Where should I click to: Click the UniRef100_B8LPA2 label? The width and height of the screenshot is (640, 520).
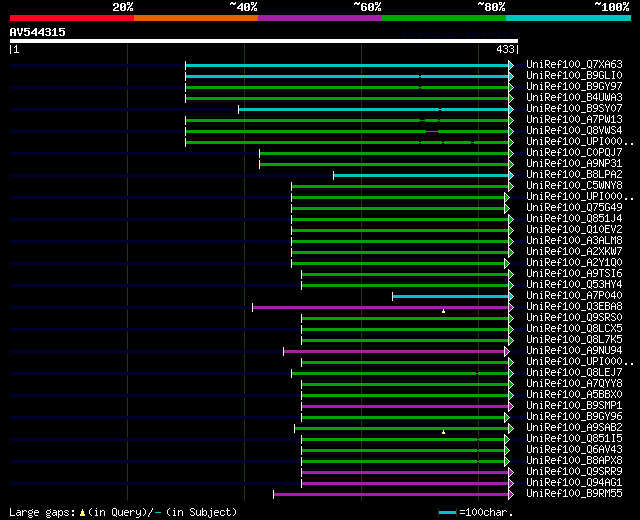574,175
